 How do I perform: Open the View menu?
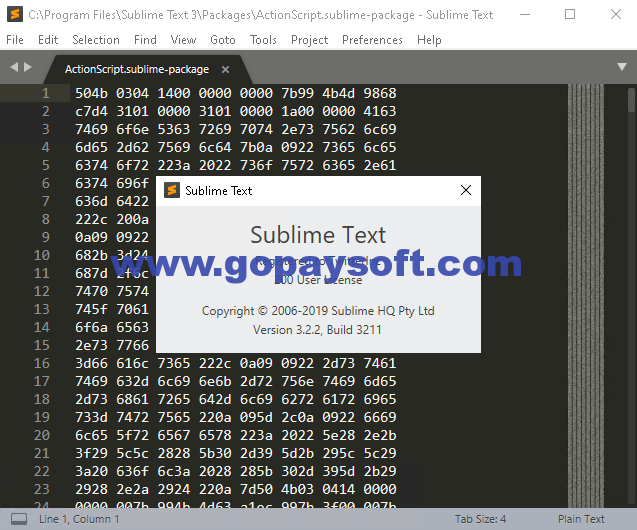[x=183, y=40]
